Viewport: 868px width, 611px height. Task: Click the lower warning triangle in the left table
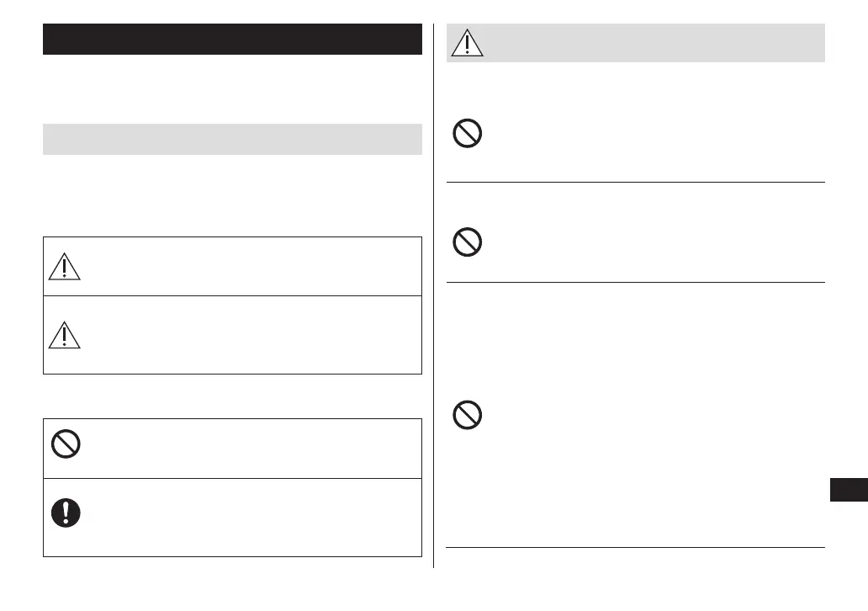[x=64, y=335]
